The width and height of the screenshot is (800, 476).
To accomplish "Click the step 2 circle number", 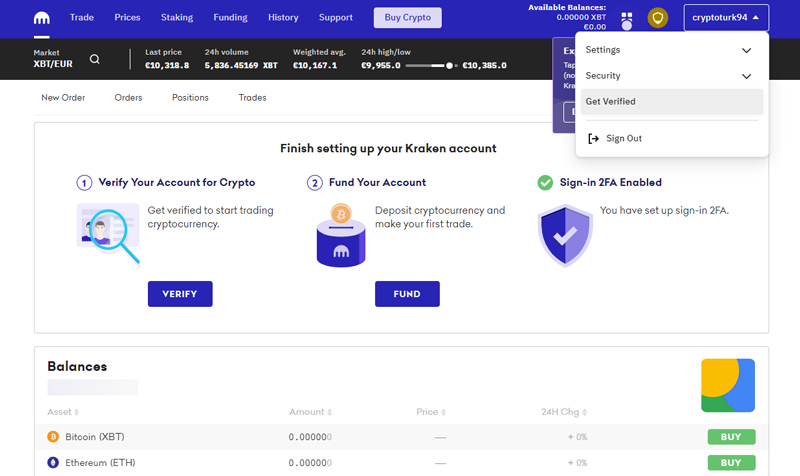I will click(315, 183).
